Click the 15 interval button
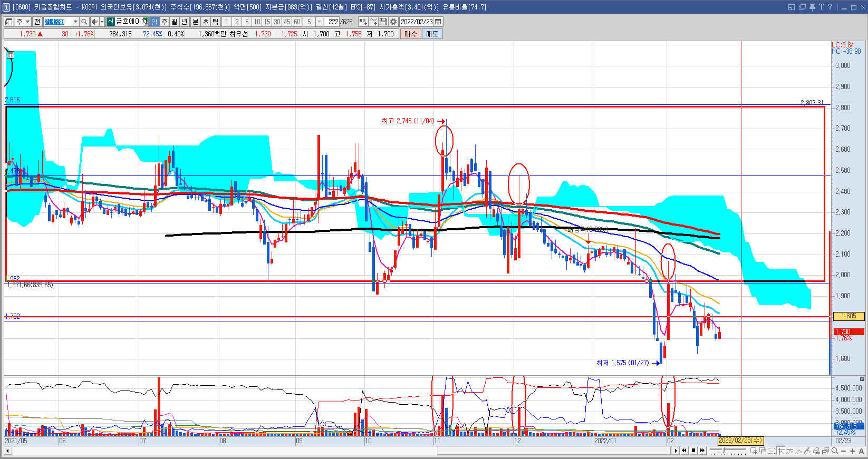 point(267,22)
